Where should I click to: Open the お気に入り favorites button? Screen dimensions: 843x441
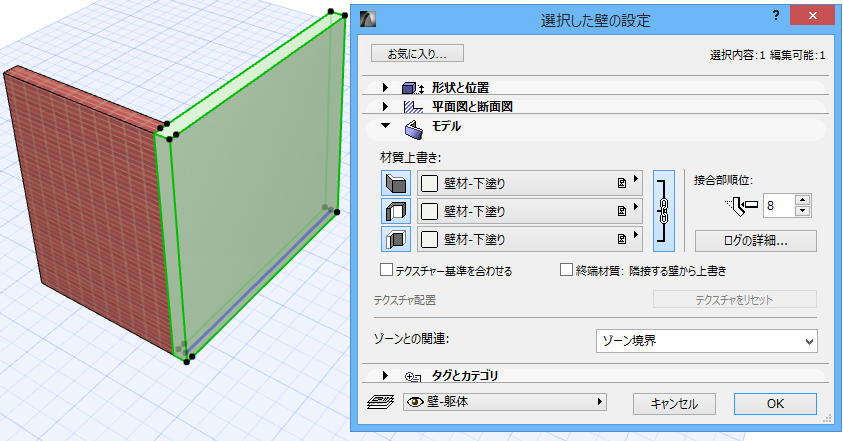click(417, 54)
